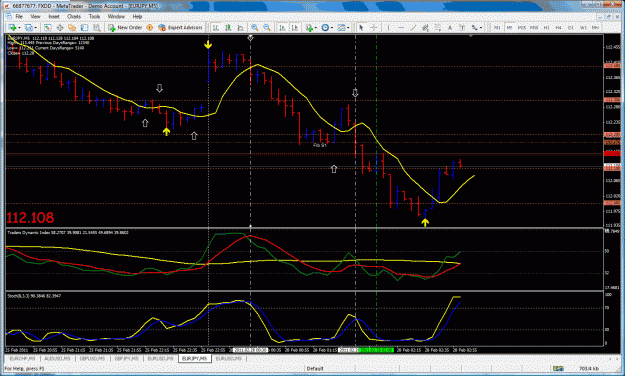The height and width of the screenshot is (376, 625).
Task: Click the 703/4 kb connection status
Action: coord(588,369)
